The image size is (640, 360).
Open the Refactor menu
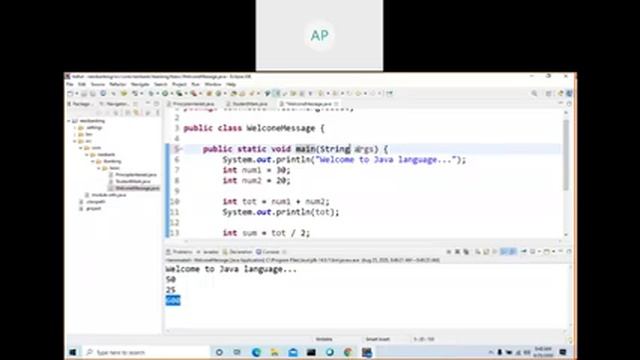click(118, 84)
